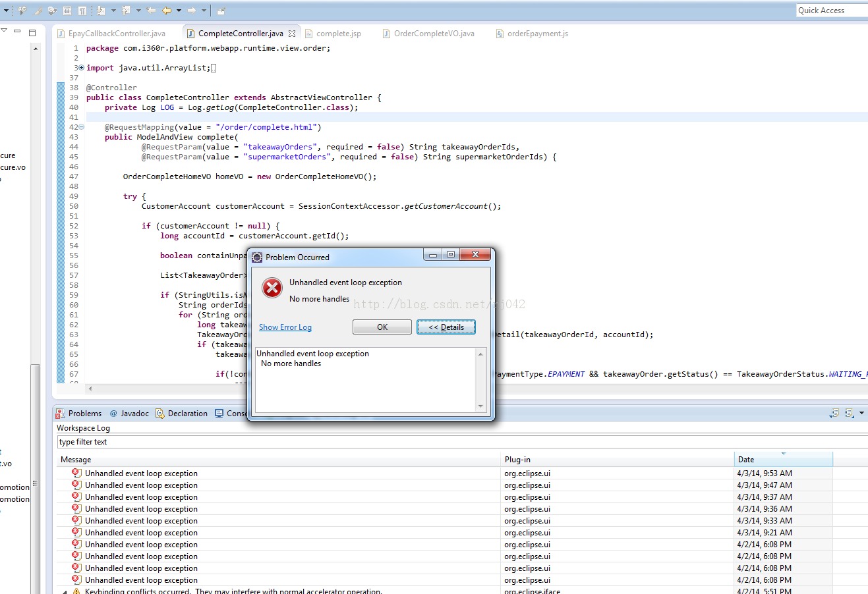Maximize the left side panel
This screenshot has height=594, width=868.
[x=32, y=32]
